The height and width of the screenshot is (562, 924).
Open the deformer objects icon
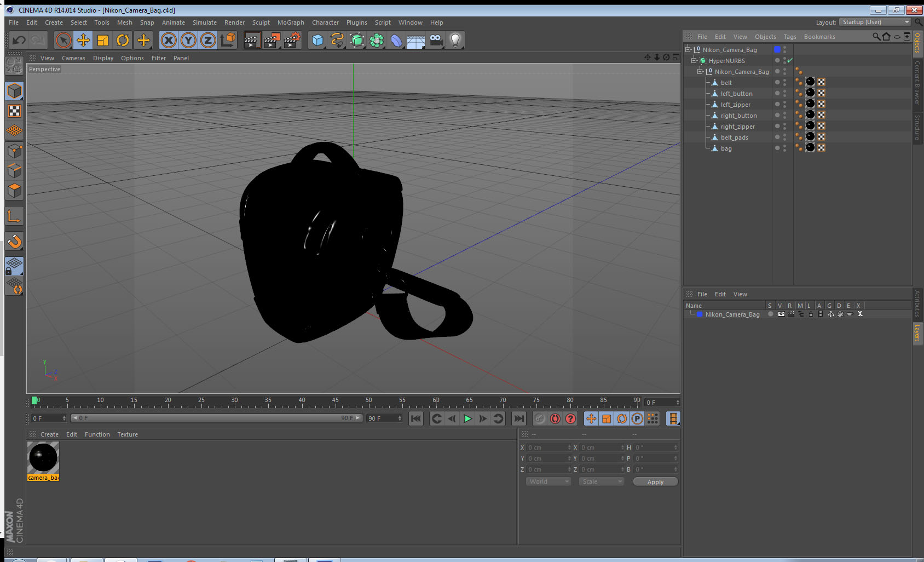coord(396,40)
